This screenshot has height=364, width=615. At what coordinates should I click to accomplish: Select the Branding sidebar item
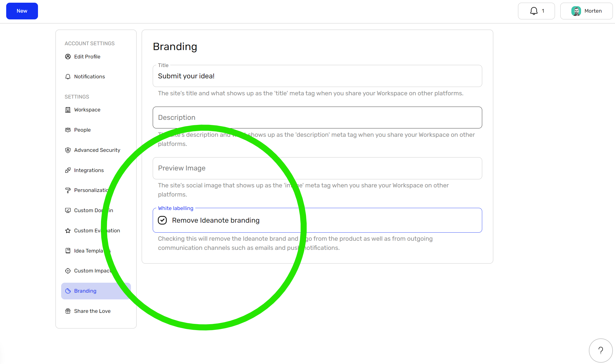point(96,291)
